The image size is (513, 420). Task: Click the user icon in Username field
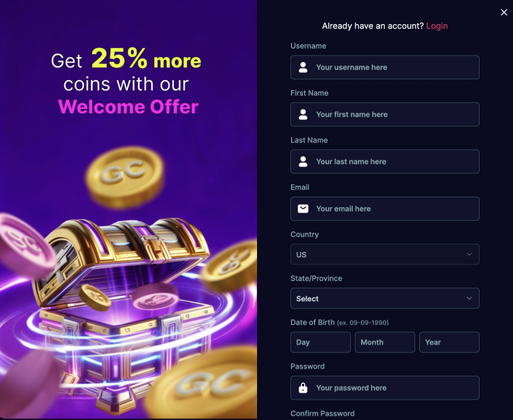click(303, 67)
